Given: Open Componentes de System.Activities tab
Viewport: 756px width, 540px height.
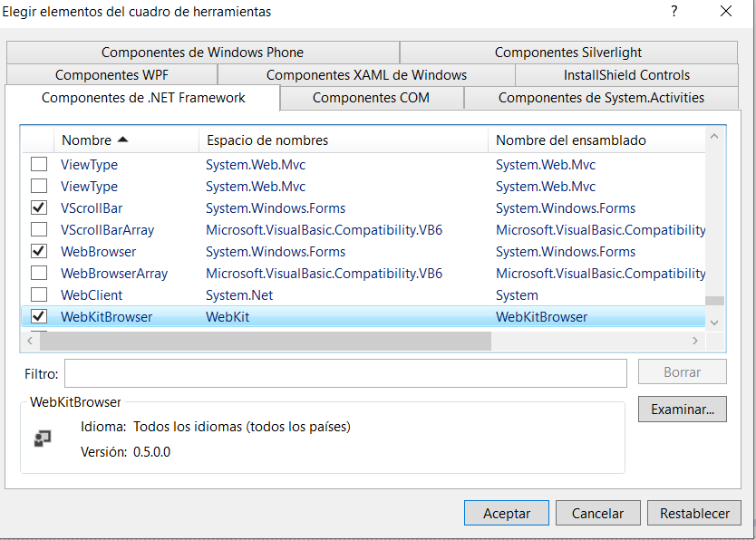Looking at the screenshot, I should click(x=601, y=98).
